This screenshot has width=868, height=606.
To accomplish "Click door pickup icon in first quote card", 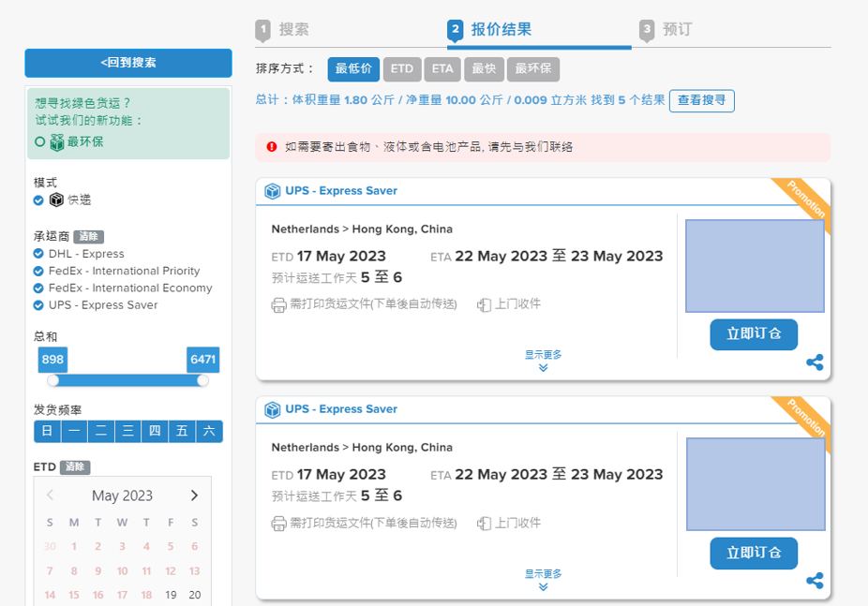I will (484, 304).
